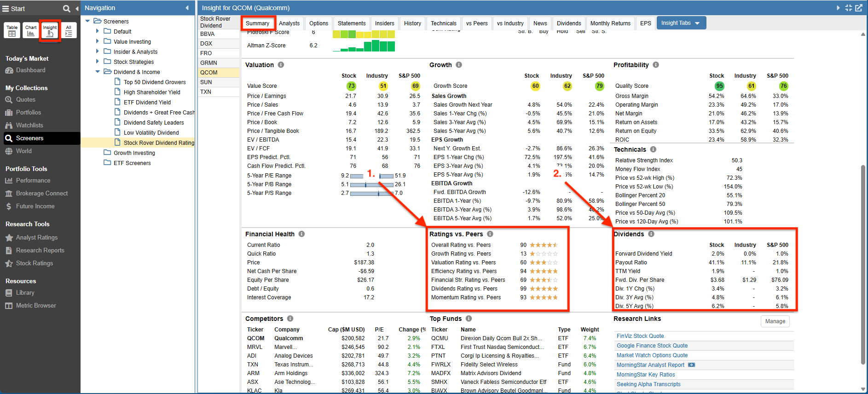Screen dimensions: 868x394
Task: Click the info icon beside Top Funds
Action: (469, 319)
